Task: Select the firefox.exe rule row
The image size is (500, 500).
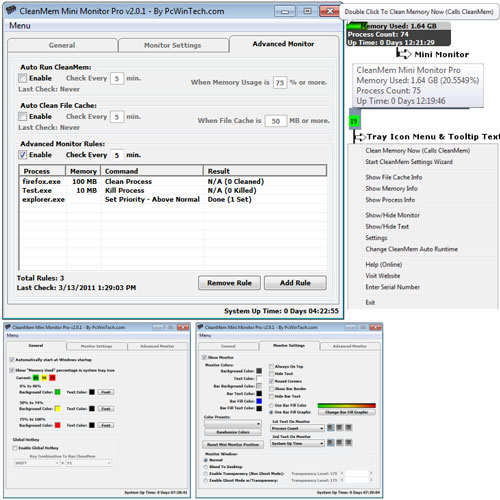Action: click(x=173, y=181)
